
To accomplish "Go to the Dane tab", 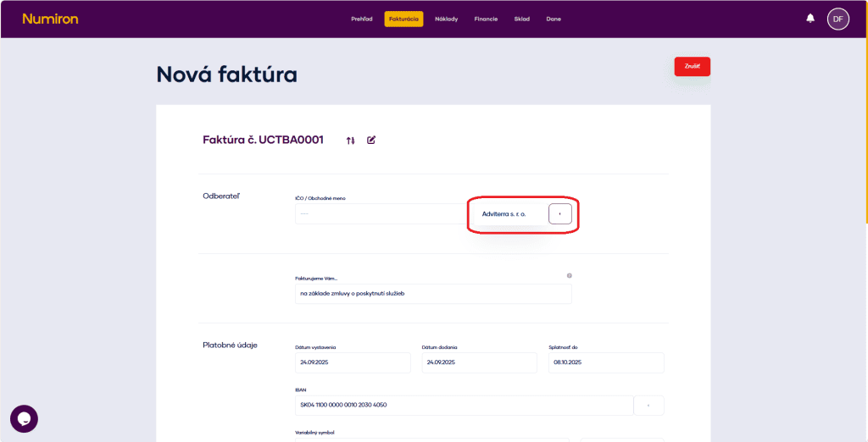I will click(554, 19).
